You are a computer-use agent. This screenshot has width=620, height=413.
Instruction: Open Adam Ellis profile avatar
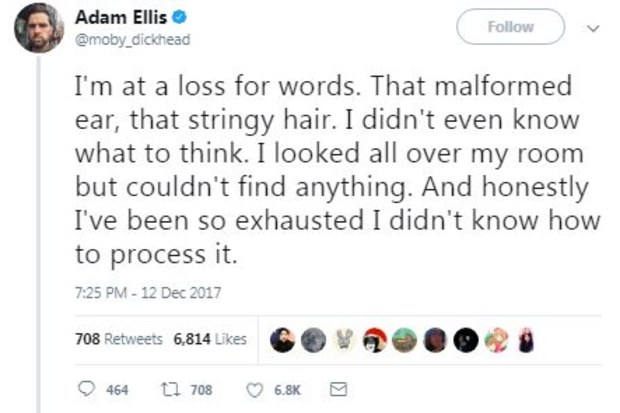click(39, 28)
